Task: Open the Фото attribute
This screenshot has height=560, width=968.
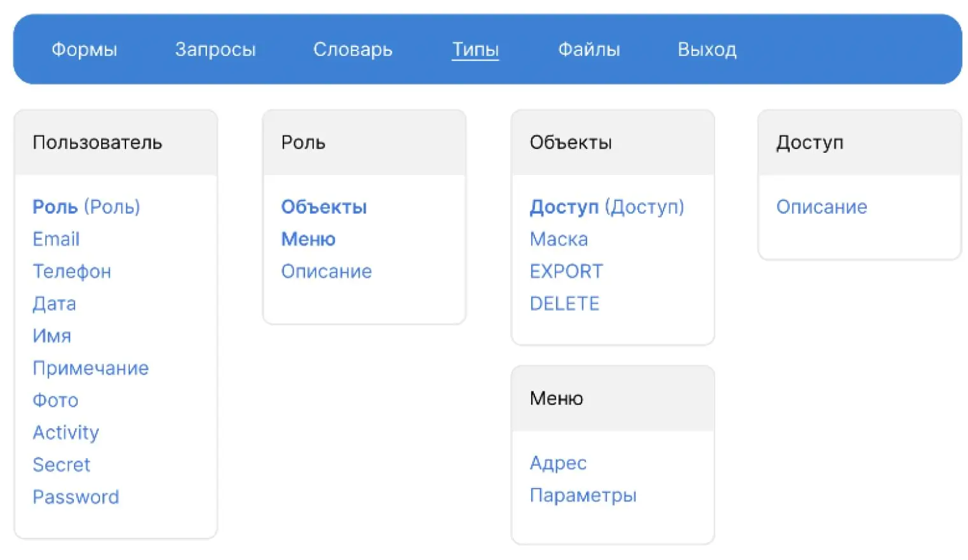Action: click(55, 400)
